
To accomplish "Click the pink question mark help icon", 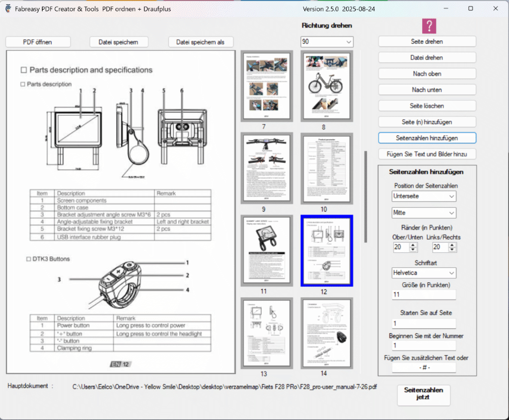I will tap(429, 26).
